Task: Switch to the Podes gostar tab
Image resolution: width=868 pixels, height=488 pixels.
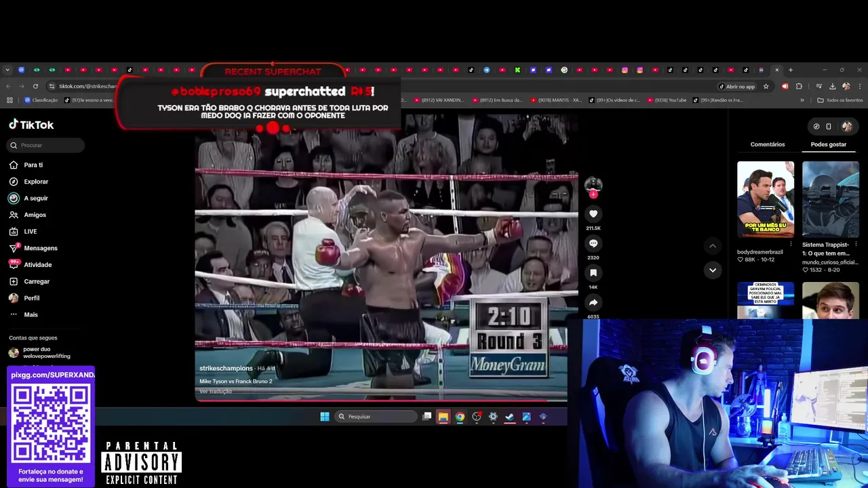Action: [829, 144]
